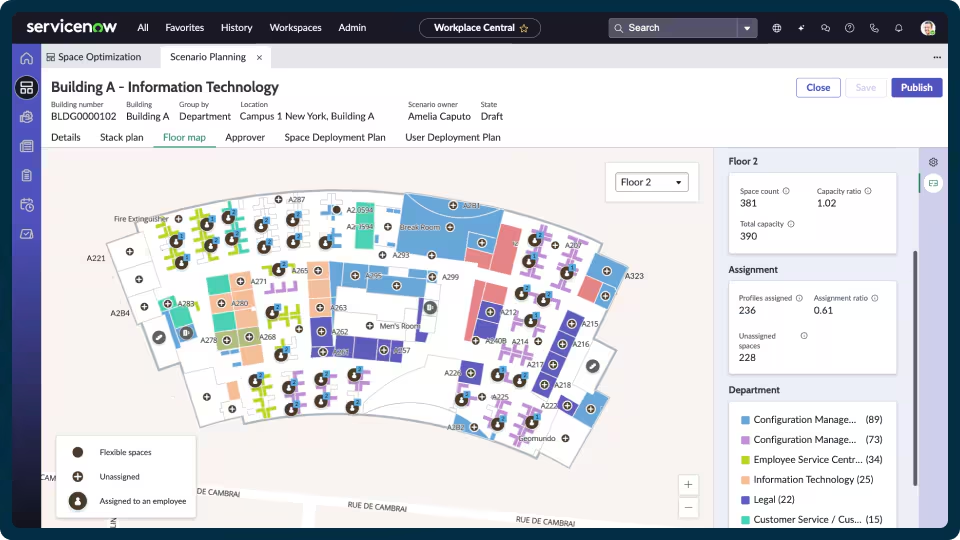This screenshot has height=540, width=960.
Task: Open the Floor 2 dropdown
Action: [651, 182]
